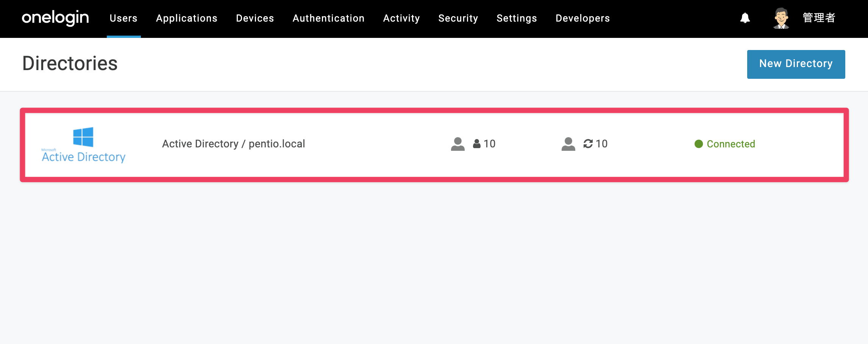Open the Settings menu
The width and height of the screenshot is (868, 344).
(x=517, y=18)
